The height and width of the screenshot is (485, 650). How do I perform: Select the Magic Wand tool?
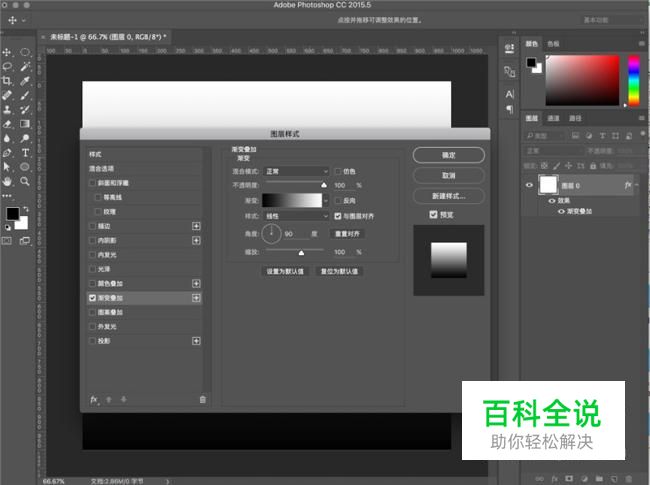pyautogui.click(x=25, y=66)
